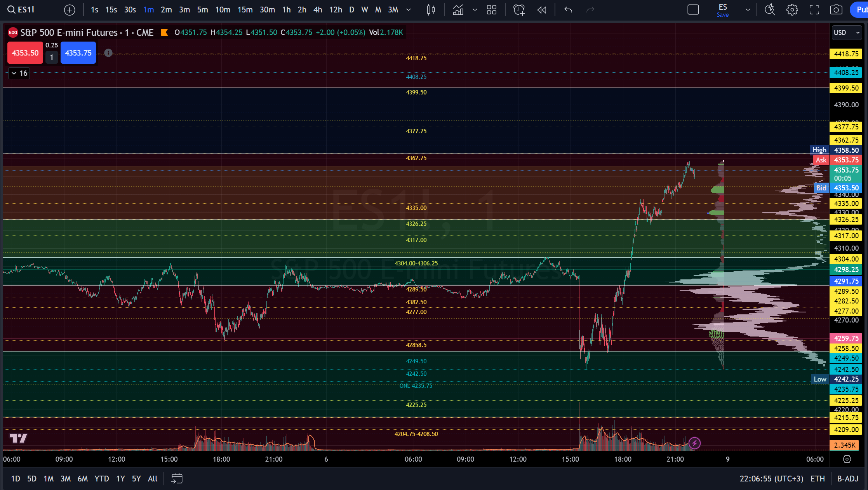The height and width of the screenshot is (490, 868).
Task: Toggle ETH extended trading hours session
Action: click(x=818, y=479)
